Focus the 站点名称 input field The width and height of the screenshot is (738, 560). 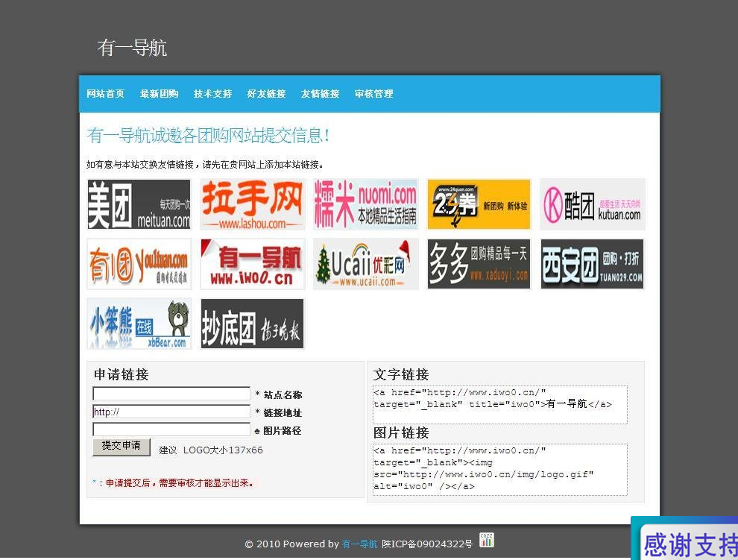(x=171, y=393)
